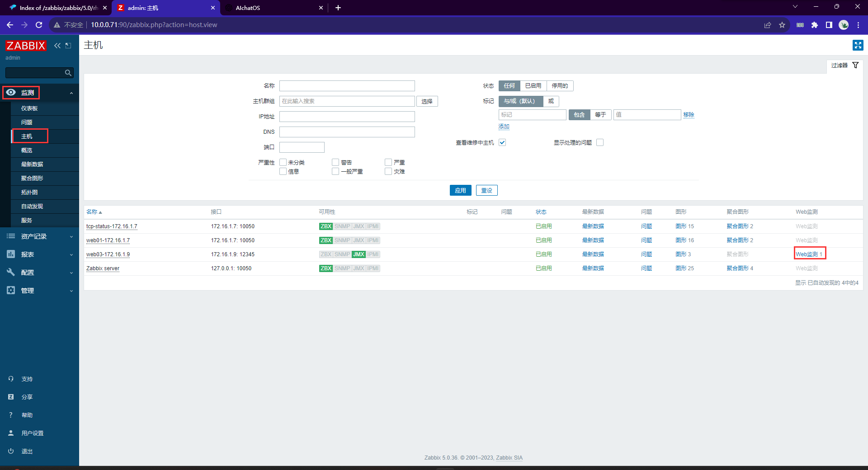Uncheck 查看维修中主机 checkbox

(x=502, y=142)
